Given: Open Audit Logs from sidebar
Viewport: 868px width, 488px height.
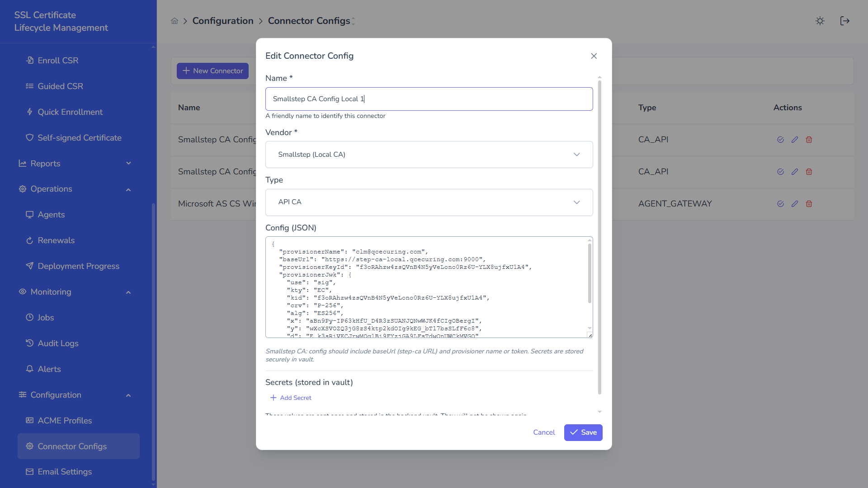Looking at the screenshot, I should click(x=58, y=343).
